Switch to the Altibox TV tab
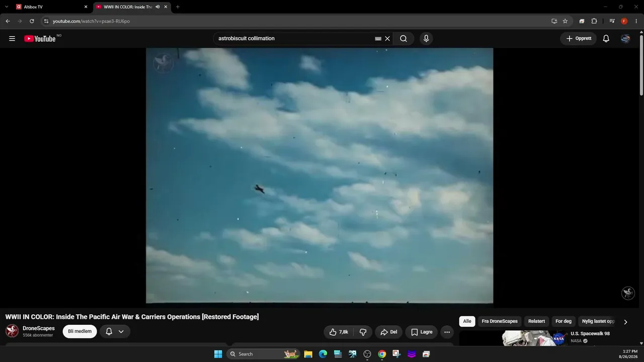This screenshot has height=362, width=644. [x=52, y=7]
